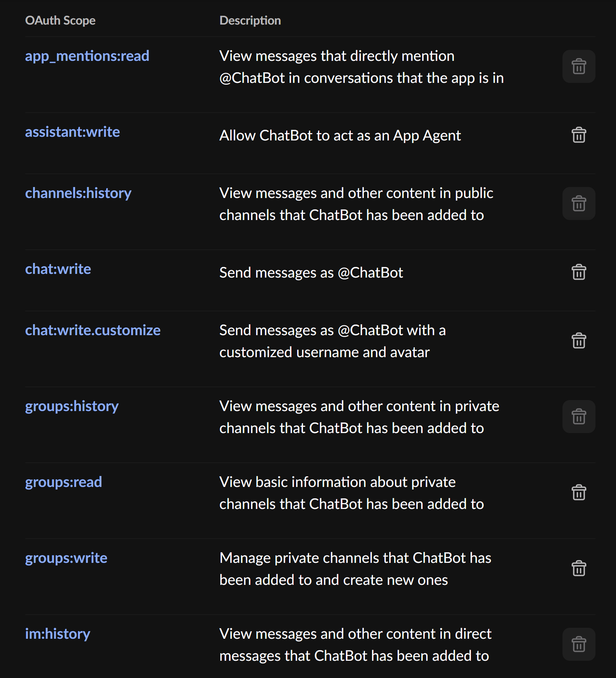Click trash icon for im:history

point(579,644)
